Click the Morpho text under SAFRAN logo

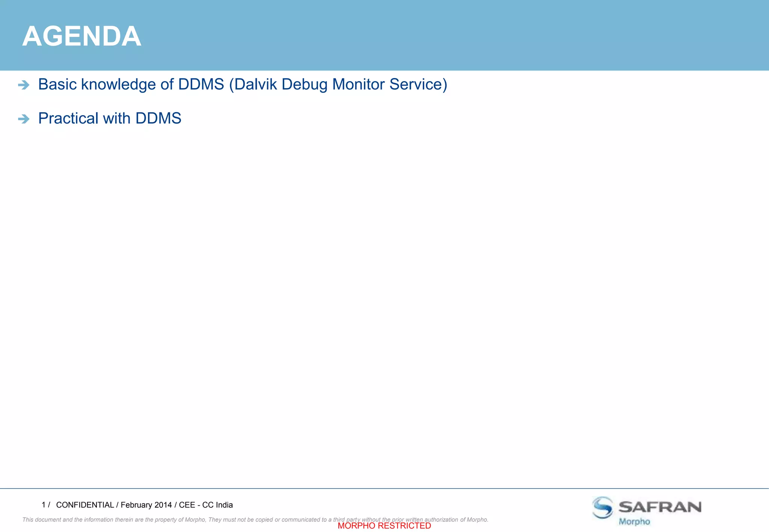point(634,521)
